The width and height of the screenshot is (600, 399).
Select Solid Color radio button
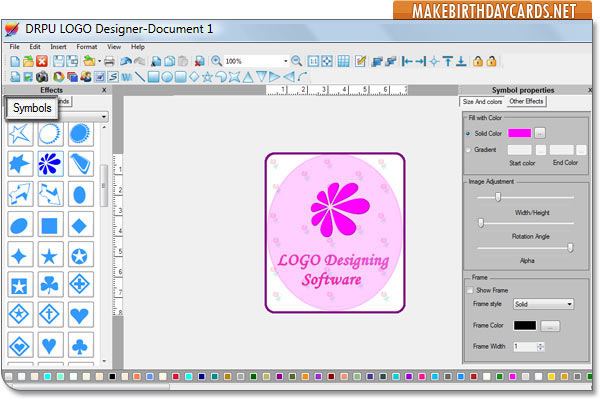468,134
